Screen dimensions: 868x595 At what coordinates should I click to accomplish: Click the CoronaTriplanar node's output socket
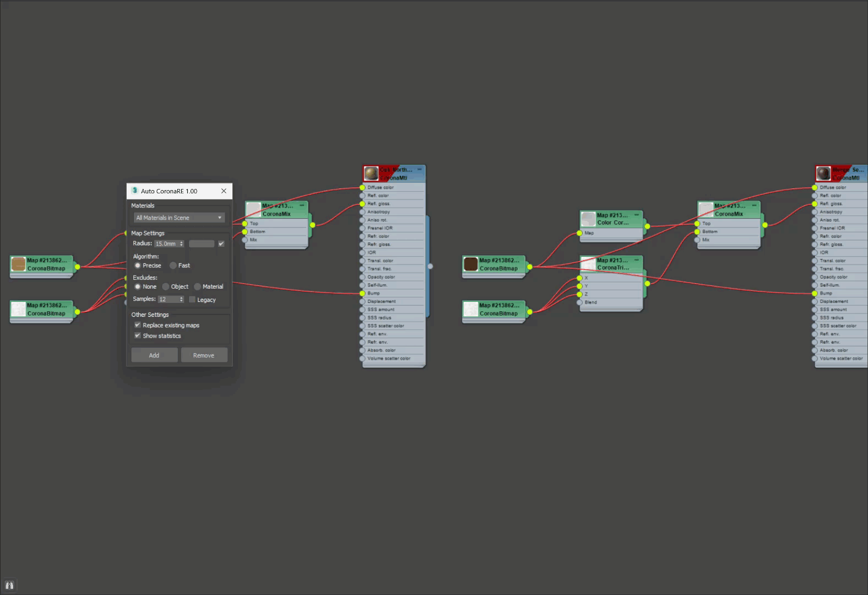click(647, 284)
